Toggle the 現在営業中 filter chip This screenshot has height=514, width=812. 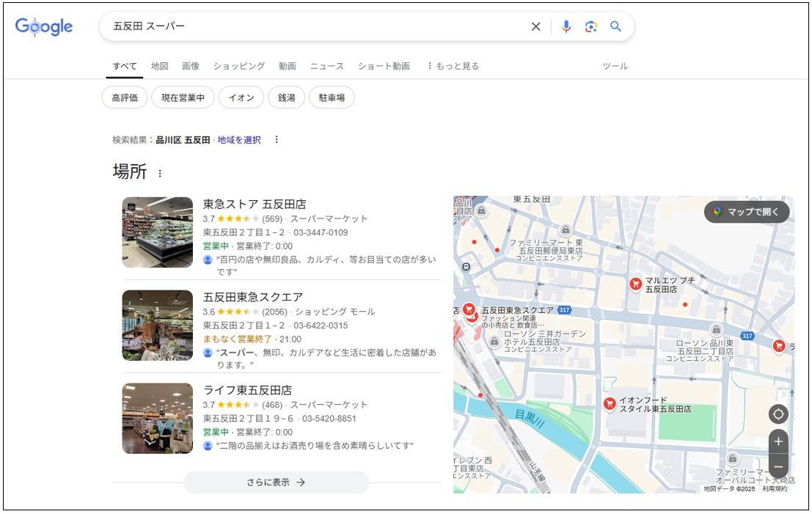(x=183, y=98)
